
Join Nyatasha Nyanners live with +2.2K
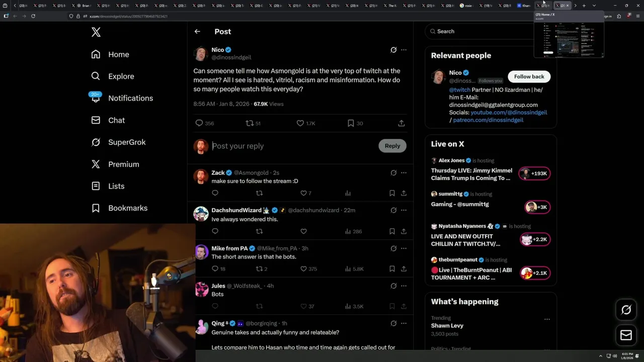535,239
